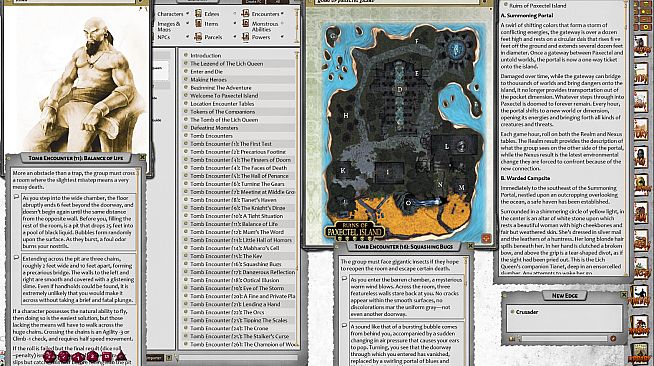Click chat bubble beside 'As you step into the wide chamber'
Image resolution: width=654 pixels, height=366 pixels.
16,197
